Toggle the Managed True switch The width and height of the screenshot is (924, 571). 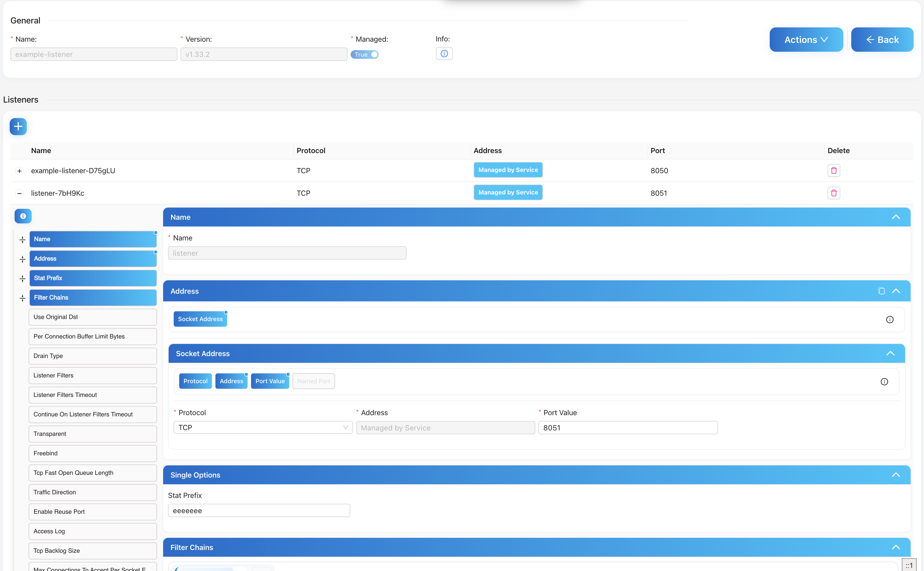(364, 54)
